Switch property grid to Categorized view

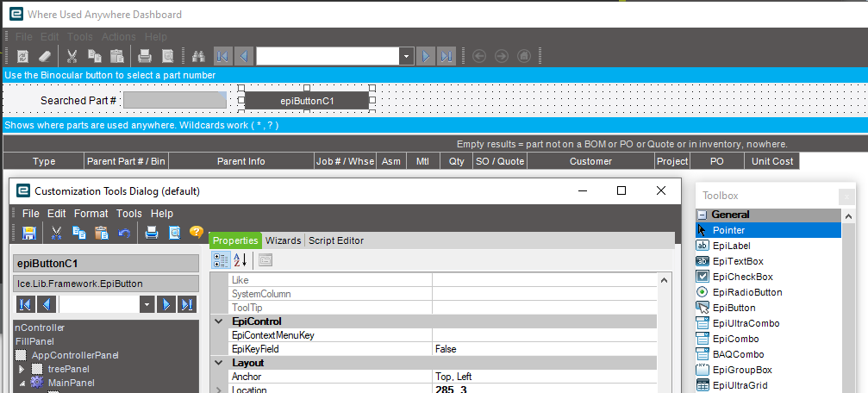click(222, 260)
